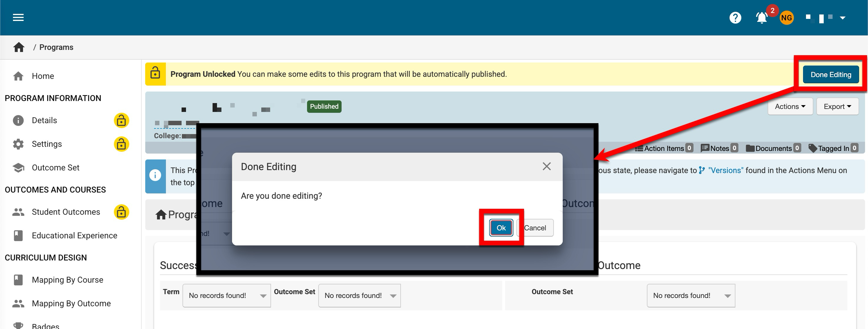Expand the Actions dropdown
Image resolution: width=868 pixels, height=329 pixels.
coord(790,107)
